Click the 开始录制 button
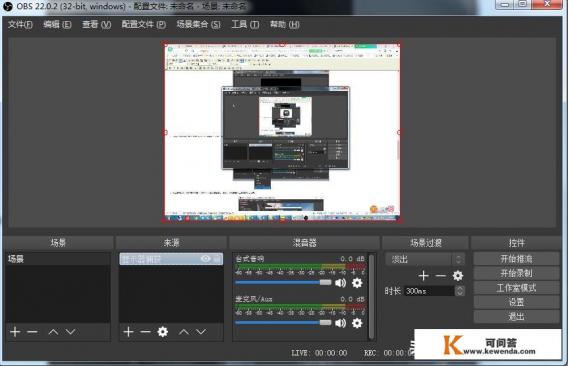The height and width of the screenshot is (366, 568). tap(516, 273)
